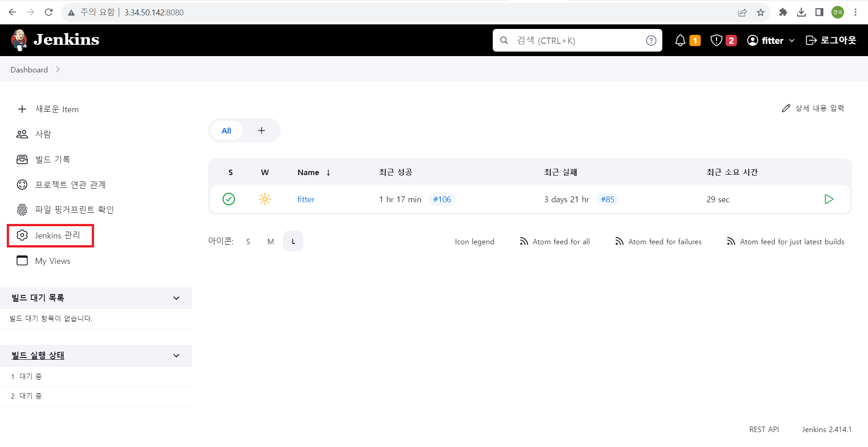Click the '29 sec' duration cell
This screenshot has height=447, width=868.
click(718, 200)
